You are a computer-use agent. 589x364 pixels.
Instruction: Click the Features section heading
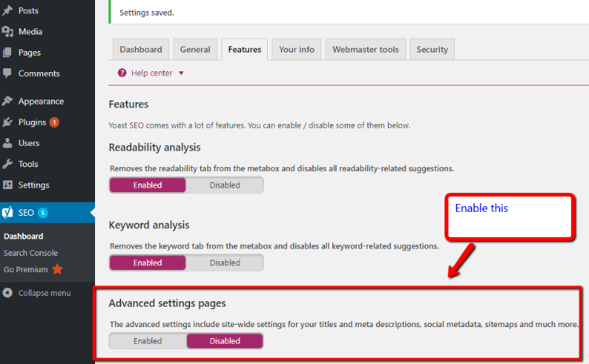129,104
